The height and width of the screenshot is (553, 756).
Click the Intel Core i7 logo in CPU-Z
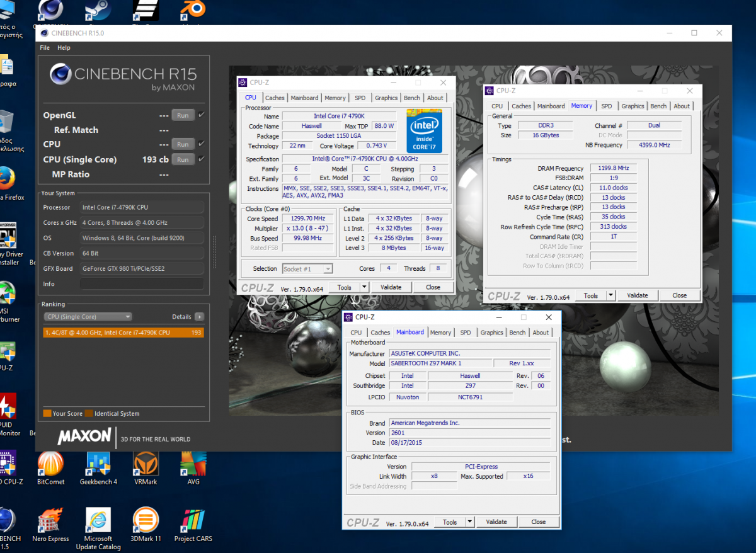(x=424, y=131)
